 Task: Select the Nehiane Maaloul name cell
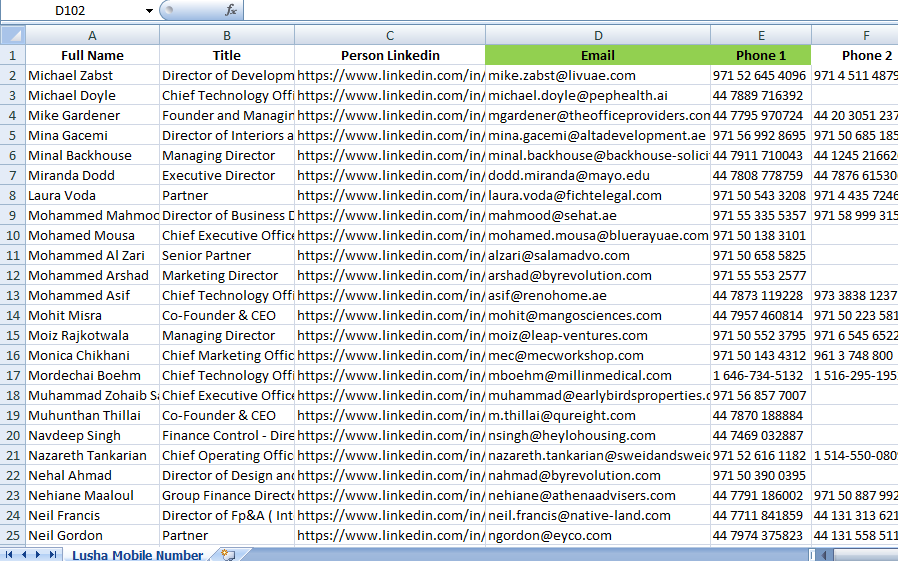click(92, 495)
